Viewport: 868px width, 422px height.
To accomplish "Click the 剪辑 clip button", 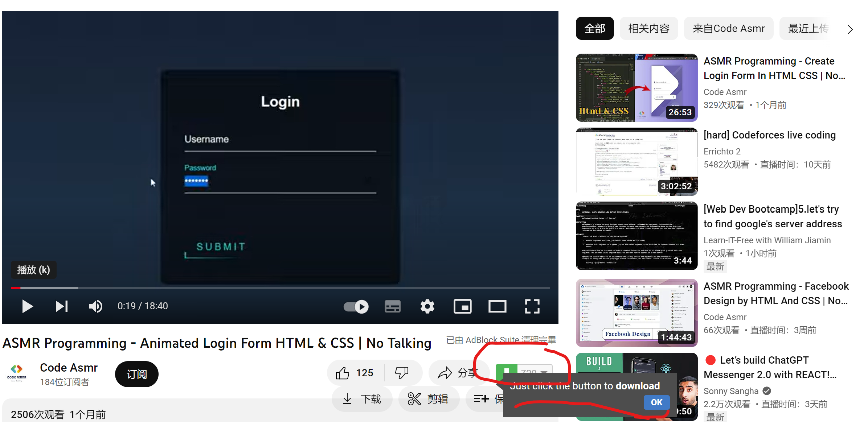I will tap(429, 399).
